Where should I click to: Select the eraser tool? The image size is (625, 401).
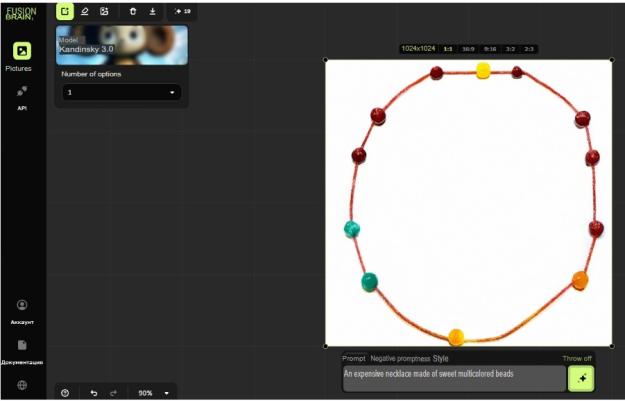(x=85, y=11)
